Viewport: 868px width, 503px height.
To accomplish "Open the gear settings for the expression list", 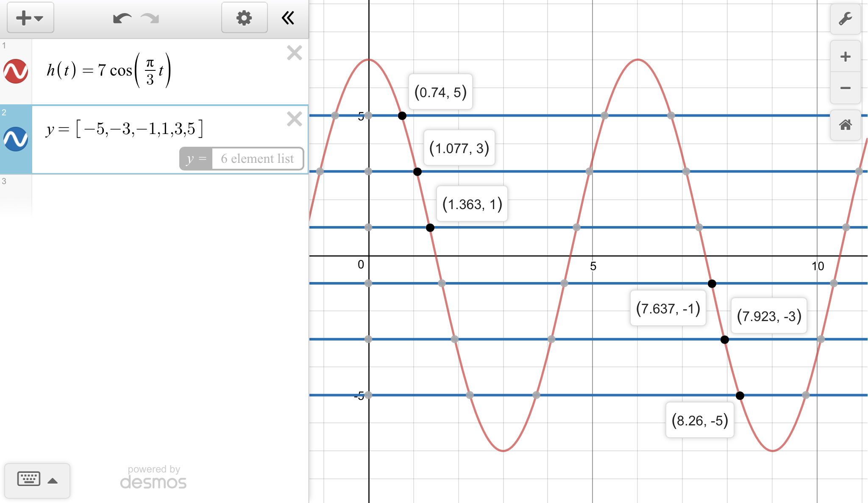I will click(x=244, y=18).
